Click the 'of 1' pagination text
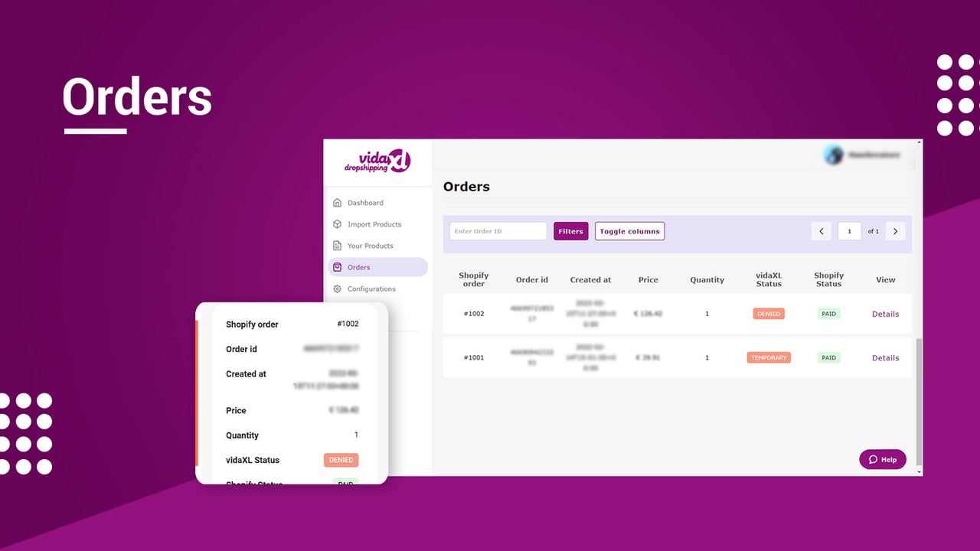Image resolution: width=980 pixels, height=551 pixels. pyautogui.click(x=874, y=231)
